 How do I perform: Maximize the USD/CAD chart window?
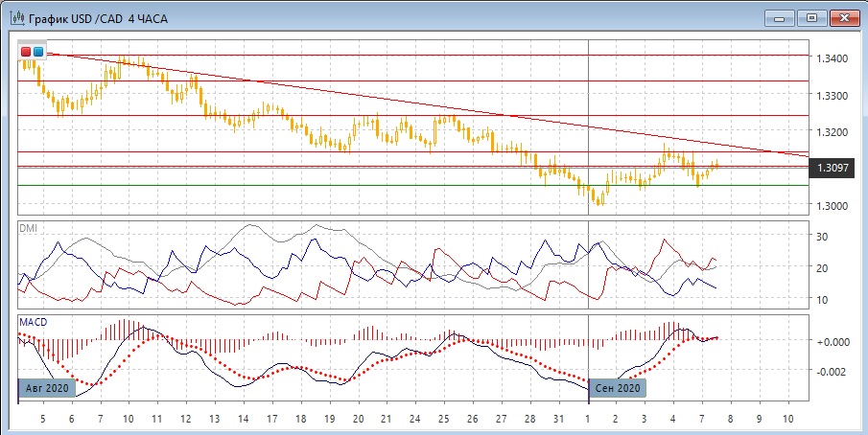(x=811, y=17)
